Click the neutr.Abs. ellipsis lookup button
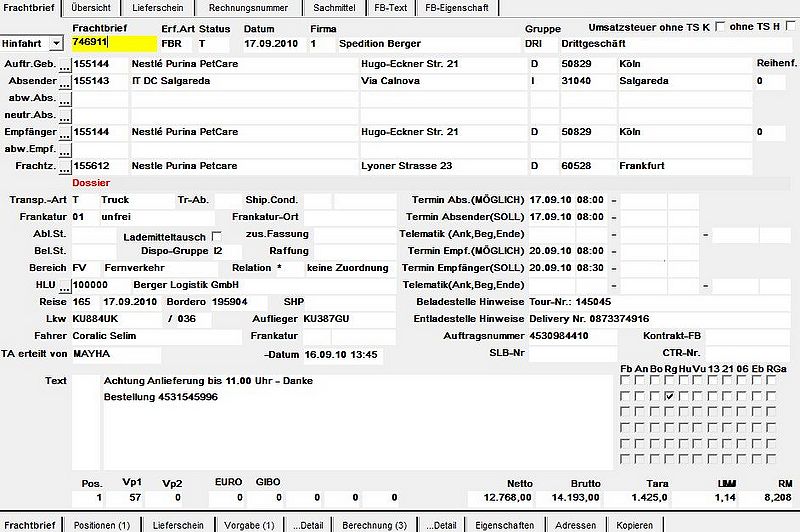The height and width of the screenshot is (532, 800). 65,116
